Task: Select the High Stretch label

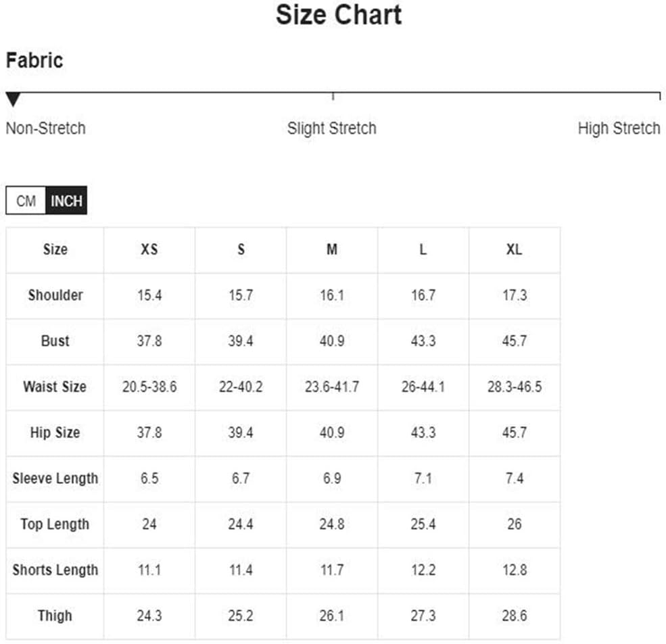Action: click(x=619, y=128)
